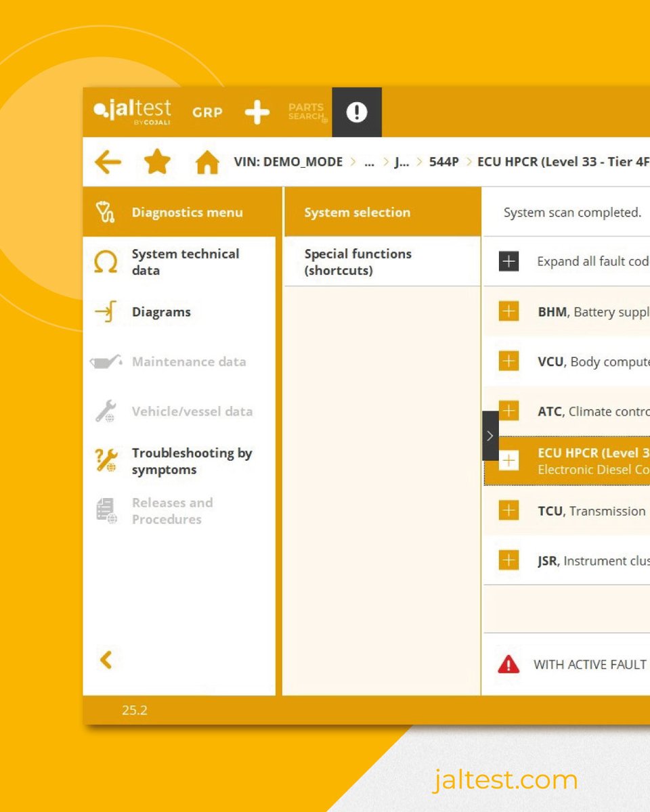This screenshot has width=650, height=812.
Task: Click the ECU HPCR breadcrumb
Action: (x=563, y=162)
